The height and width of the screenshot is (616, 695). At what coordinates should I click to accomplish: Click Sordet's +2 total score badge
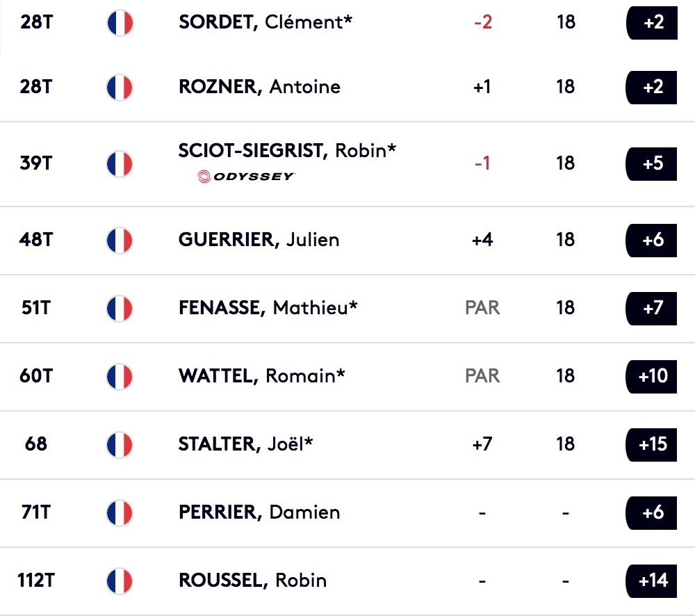point(652,22)
